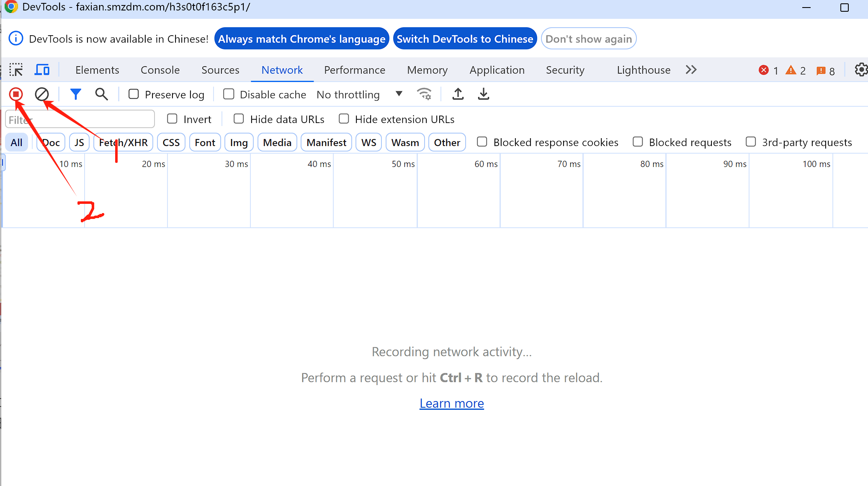Maximize the DevTools window

844,8
